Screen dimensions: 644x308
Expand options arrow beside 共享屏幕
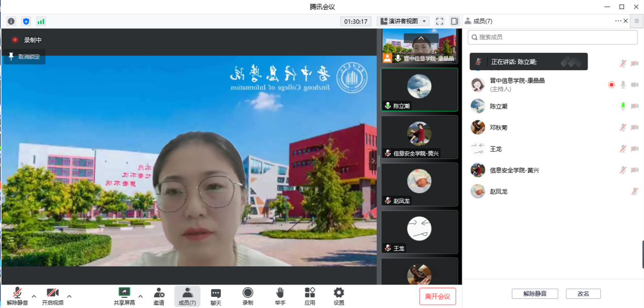pos(141,296)
